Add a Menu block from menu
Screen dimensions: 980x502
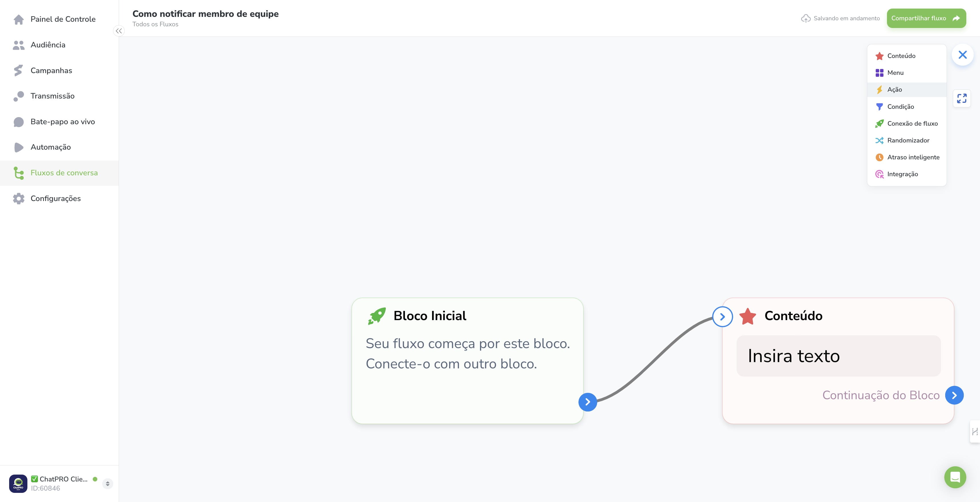pos(907,73)
